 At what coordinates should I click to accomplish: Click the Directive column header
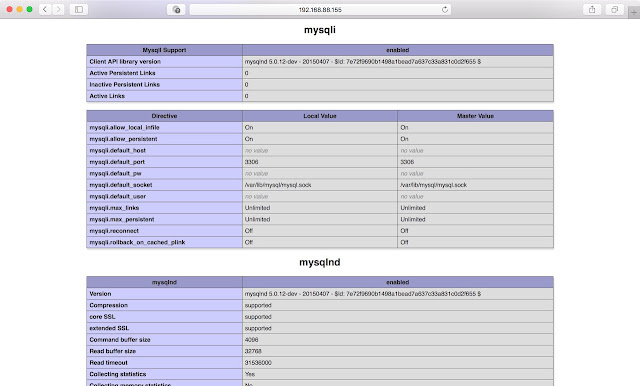164,116
